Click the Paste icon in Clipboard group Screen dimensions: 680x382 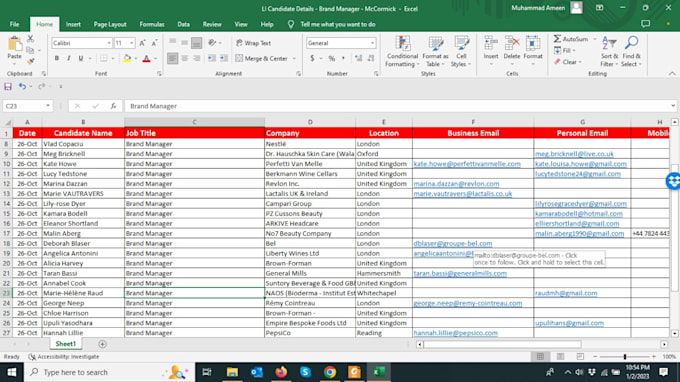click(x=14, y=44)
